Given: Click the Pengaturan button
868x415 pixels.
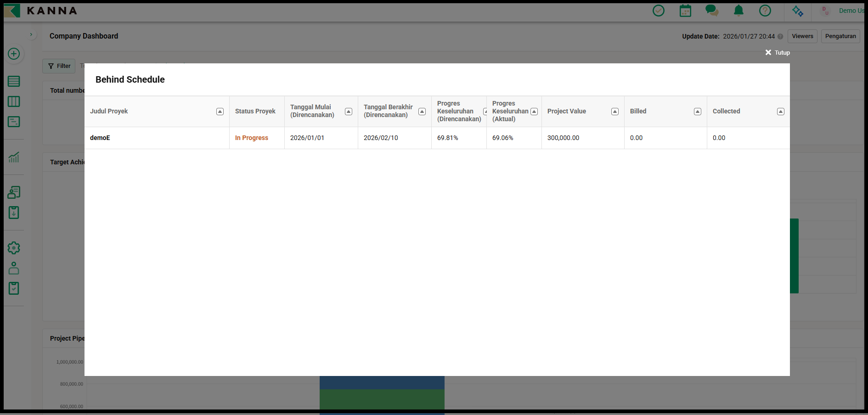Looking at the screenshot, I should click(840, 36).
